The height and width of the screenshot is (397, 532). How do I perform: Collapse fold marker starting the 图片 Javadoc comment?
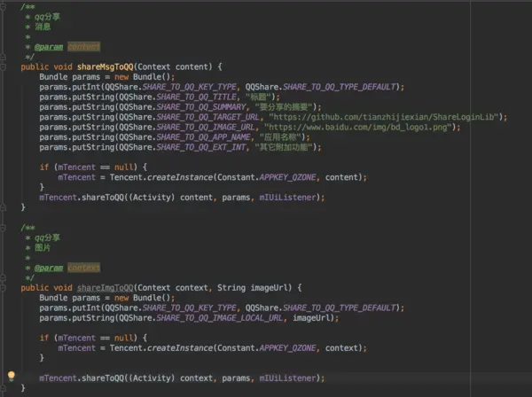coord(3,228)
